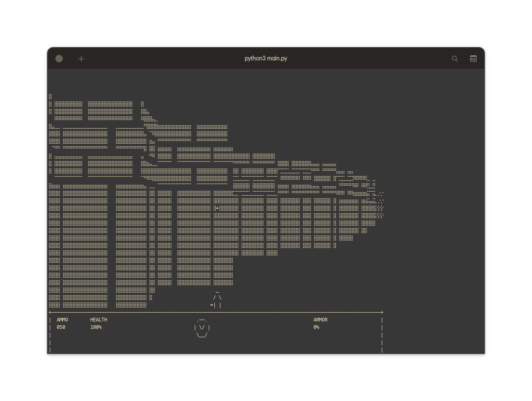The width and height of the screenshot is (532, 401).
Task: Click the ASCII pistol weapon sprite
Action: click(x=217, y=299)
